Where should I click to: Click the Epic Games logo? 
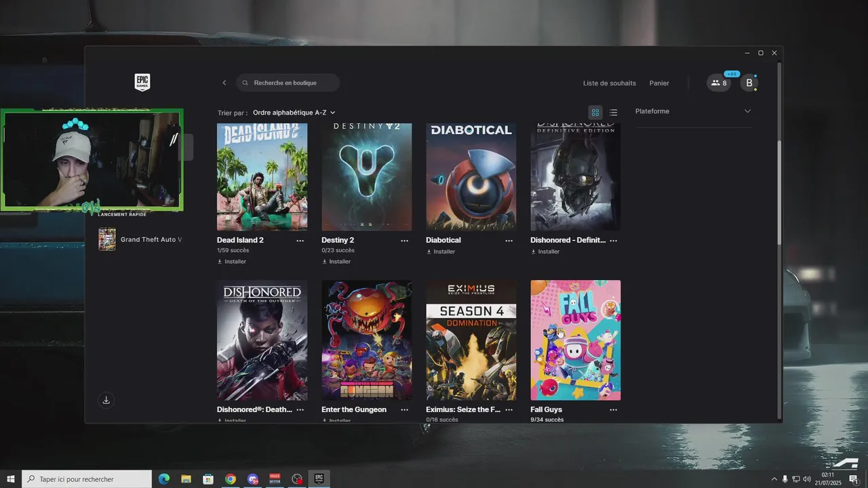click(x=142, y=83)
